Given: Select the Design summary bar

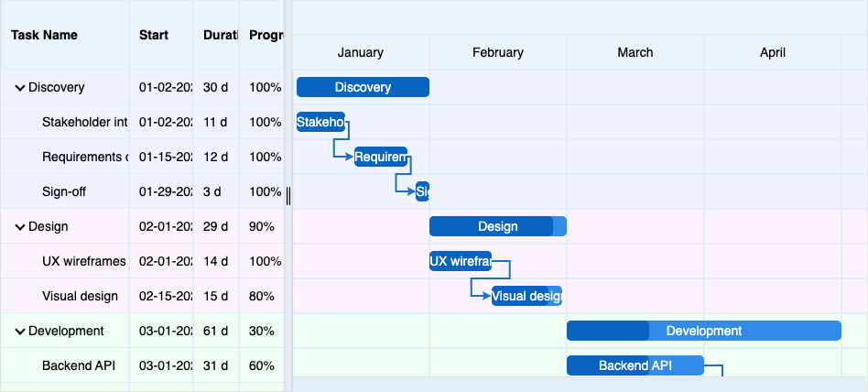Looking at the screenshot, I should tap(497, 227).
